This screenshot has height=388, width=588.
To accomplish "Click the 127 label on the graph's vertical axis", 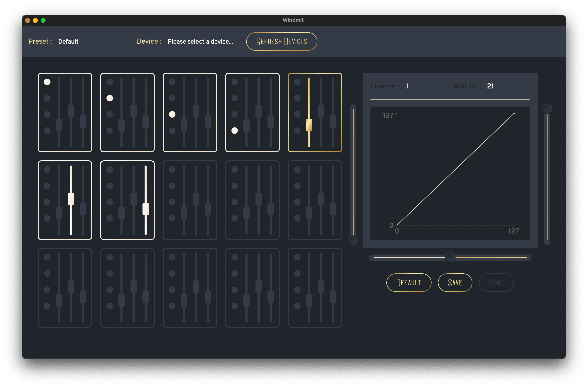I will (388, 115).
